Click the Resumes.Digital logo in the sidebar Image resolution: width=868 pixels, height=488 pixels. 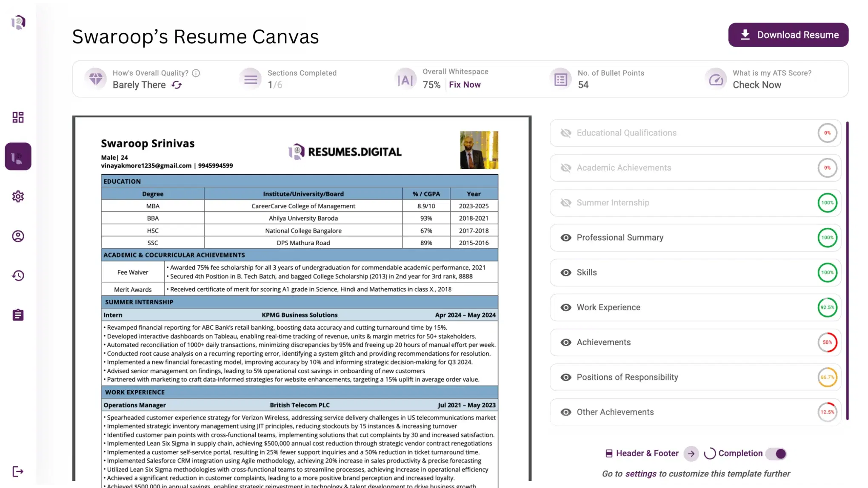coord(18,22)
